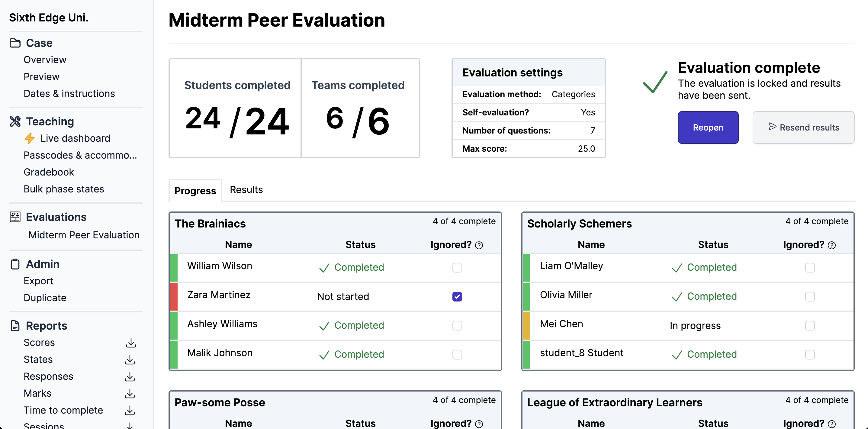The height and width of the screenshot is (429, 868).
Task: Click Resend results button
Action: pyautogui.click(x=803, y=127)
